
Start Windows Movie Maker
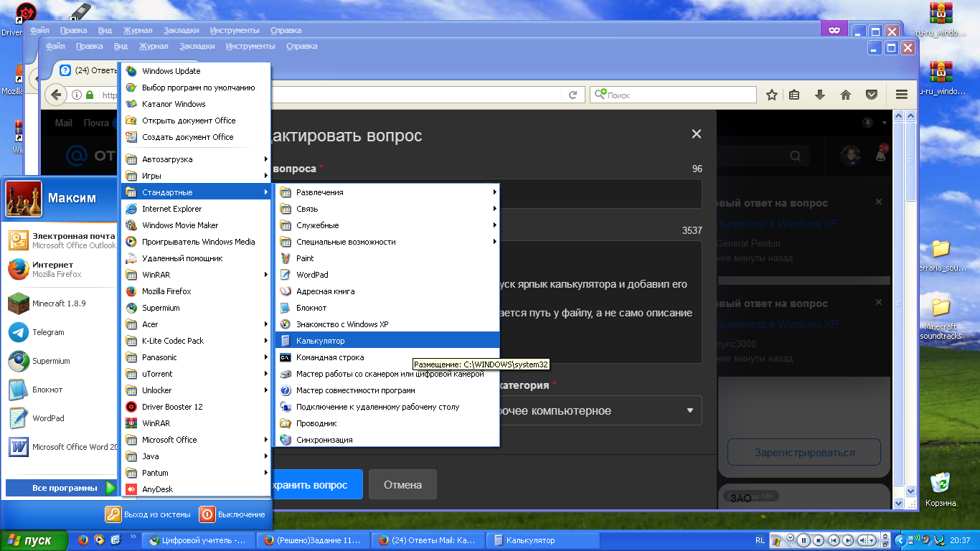[194, 225]
